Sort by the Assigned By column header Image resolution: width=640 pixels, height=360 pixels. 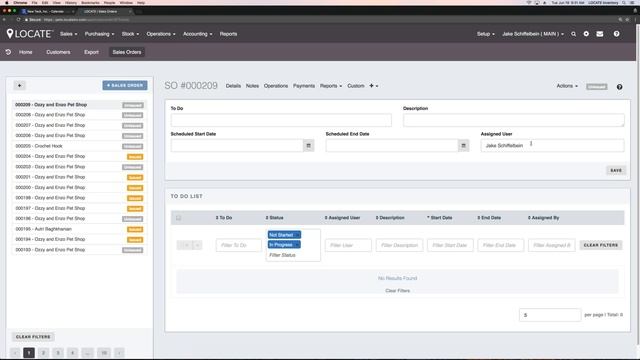pos(544,218)
